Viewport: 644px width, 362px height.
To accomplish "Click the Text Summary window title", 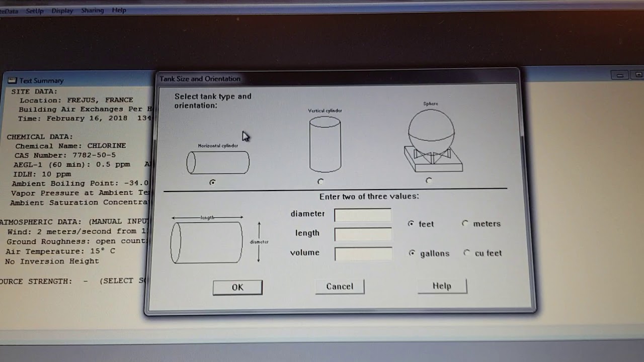I will click(x=41, y=80).
